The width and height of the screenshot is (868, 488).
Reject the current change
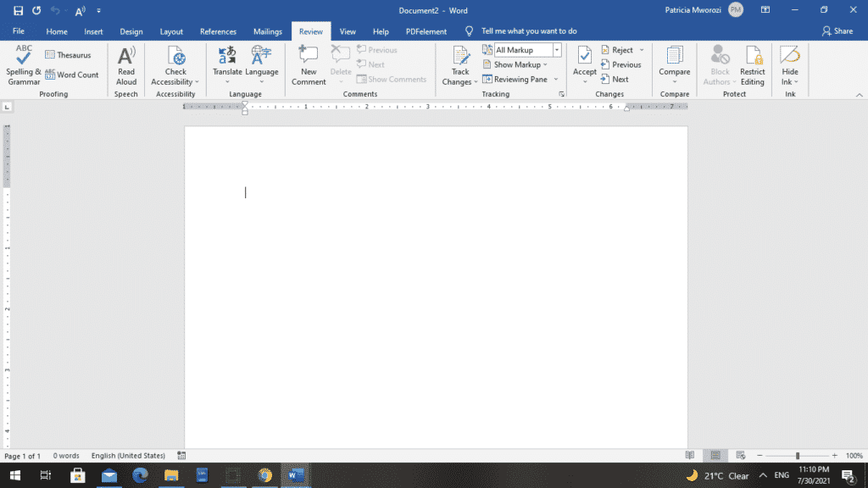click(617, 49)
